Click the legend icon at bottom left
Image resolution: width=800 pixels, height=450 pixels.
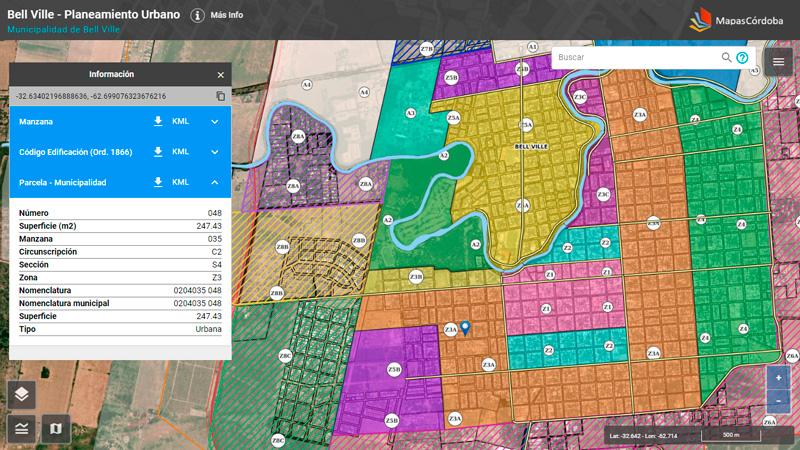22,428
